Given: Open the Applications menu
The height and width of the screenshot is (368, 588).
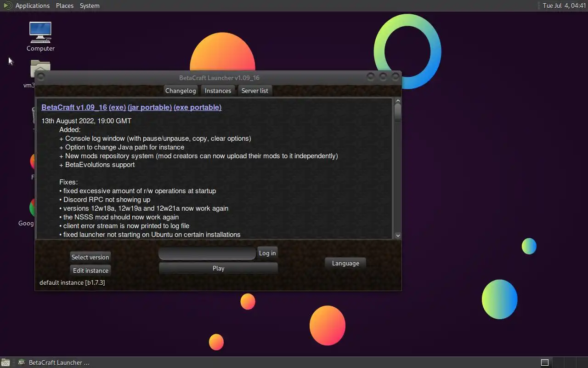Looking at the screenshot, I should 32,6.
